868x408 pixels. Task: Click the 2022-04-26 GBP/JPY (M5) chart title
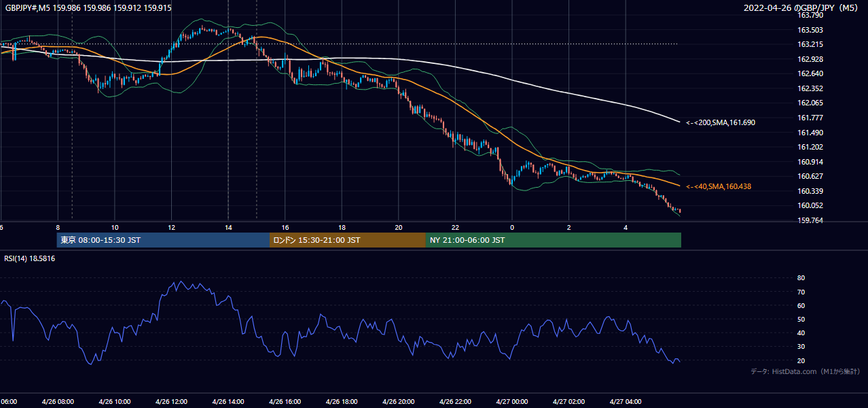(801, 8)
